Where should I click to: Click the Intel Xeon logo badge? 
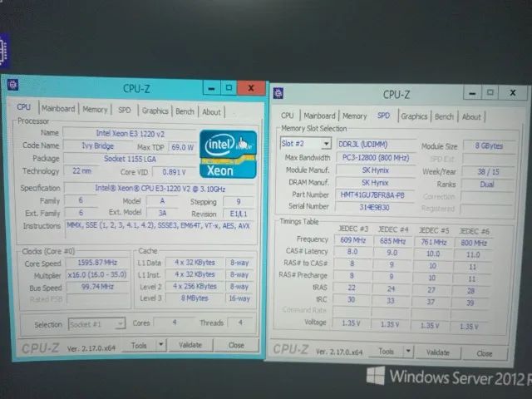(228, 155)
